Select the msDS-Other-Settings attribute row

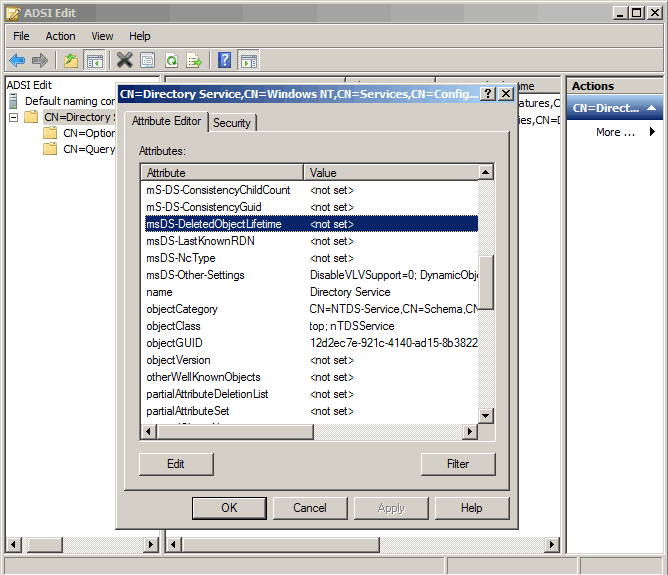pos(311,275)
